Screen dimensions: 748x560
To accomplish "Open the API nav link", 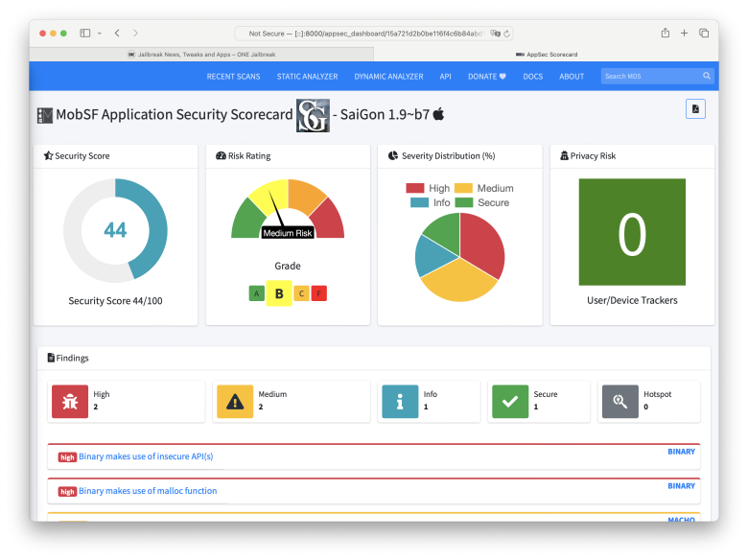I will click(x=445, y=77).
